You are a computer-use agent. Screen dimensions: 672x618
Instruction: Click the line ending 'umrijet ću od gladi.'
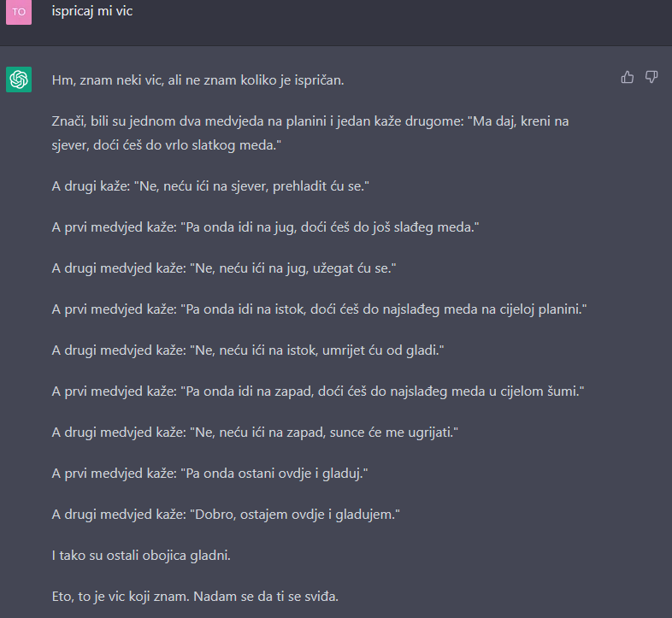[248, 350]
